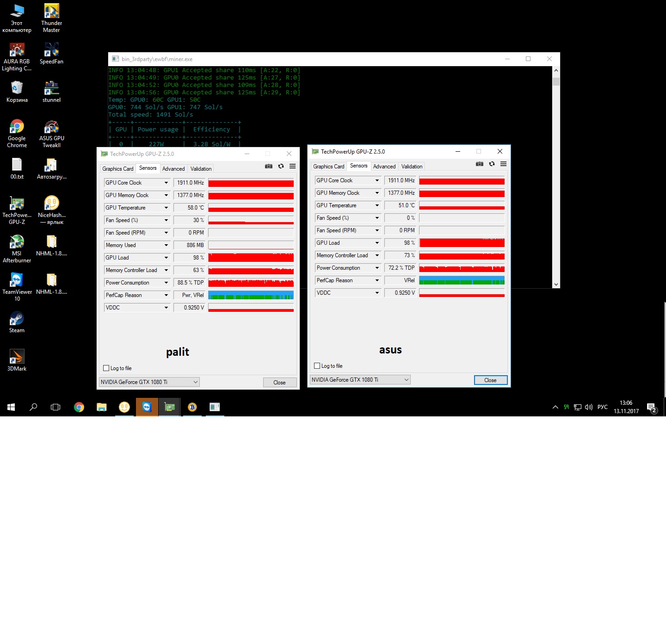Click Close button in palit GPU-Z window

coord(280,383)
